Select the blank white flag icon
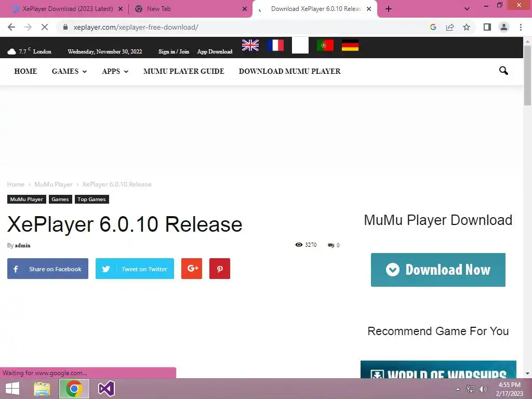Image resolution: width=532 pixels, height=399 pixels. pyautogui.click(x=300, y=45)
